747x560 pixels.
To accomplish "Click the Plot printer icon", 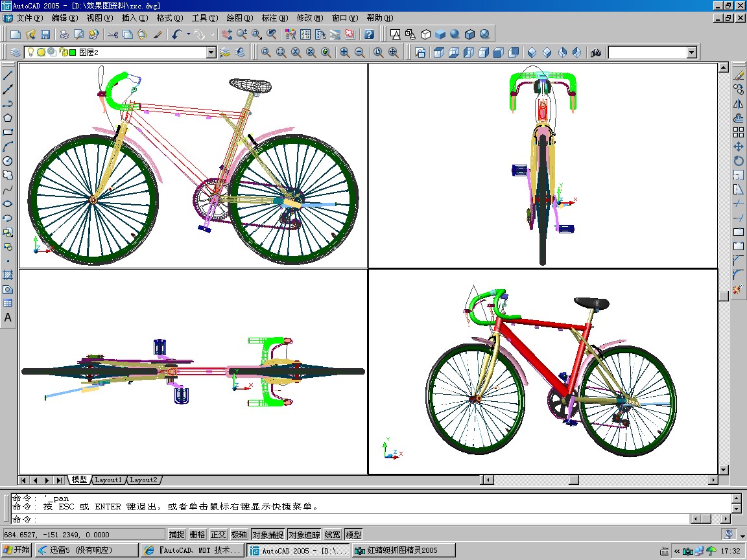I will point(64,34).
